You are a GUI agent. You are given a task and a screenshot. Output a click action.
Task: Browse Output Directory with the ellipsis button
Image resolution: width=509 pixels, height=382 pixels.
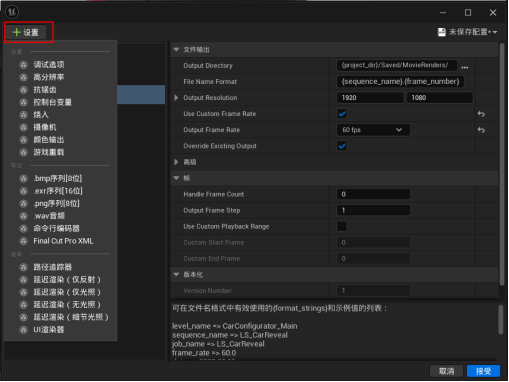[x=465, y=67]
